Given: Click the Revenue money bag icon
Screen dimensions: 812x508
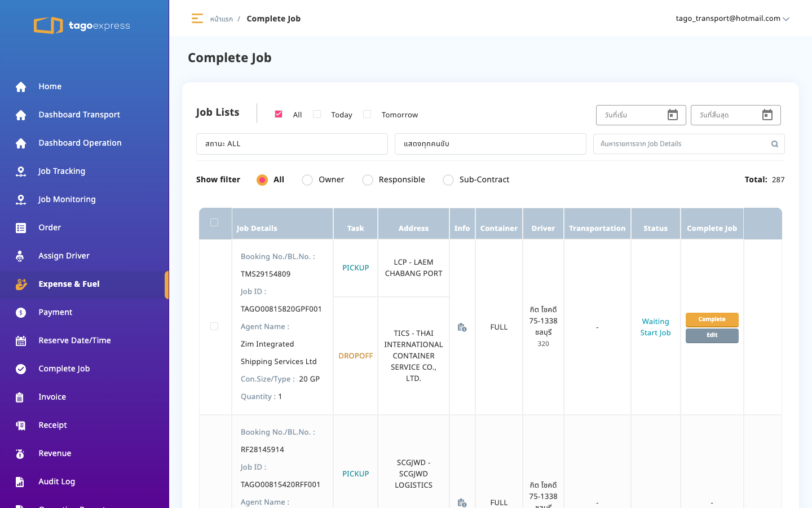Looking at the screenshot, I should (20, 453).
